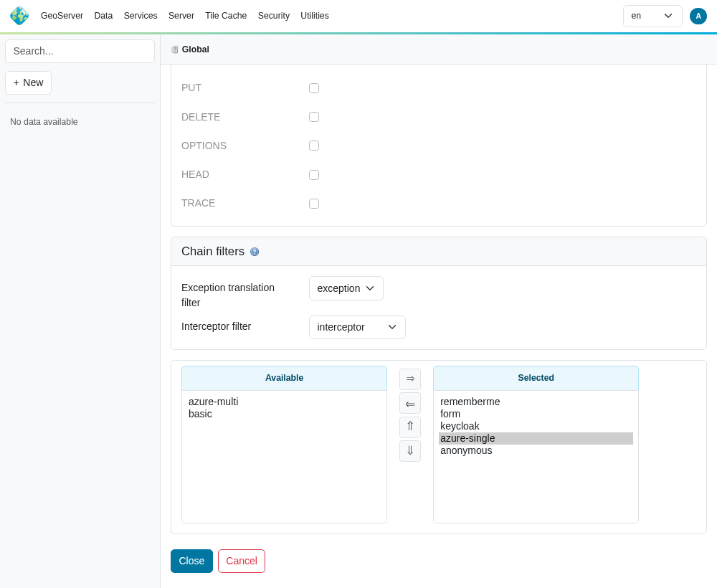Screen dimensions: 717x588
Task: Check the OPTIONS method box
Action: click(314, 146)
